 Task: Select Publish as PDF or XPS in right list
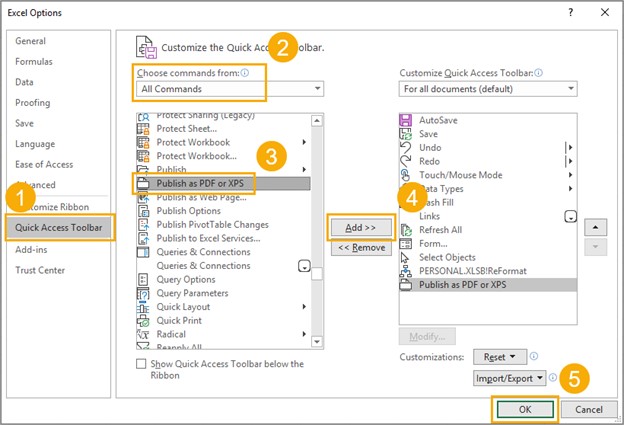(488, 285)
